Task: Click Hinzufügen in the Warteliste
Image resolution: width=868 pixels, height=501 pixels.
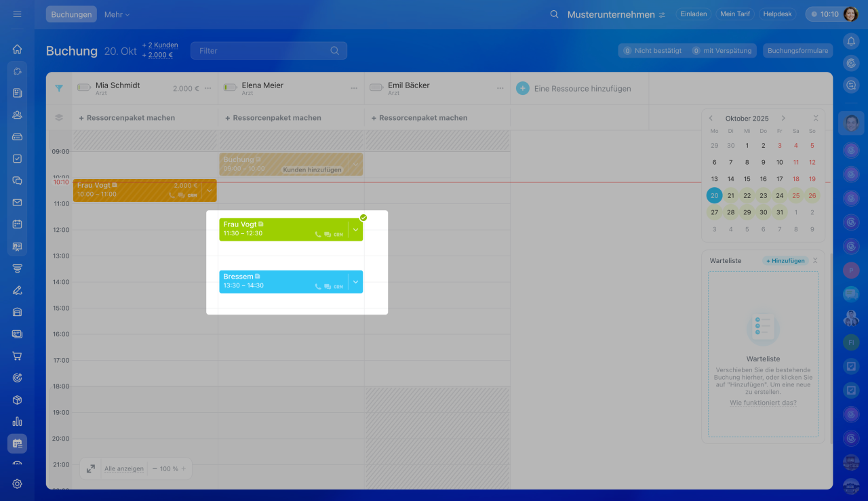Action: (x=785, y=260)
